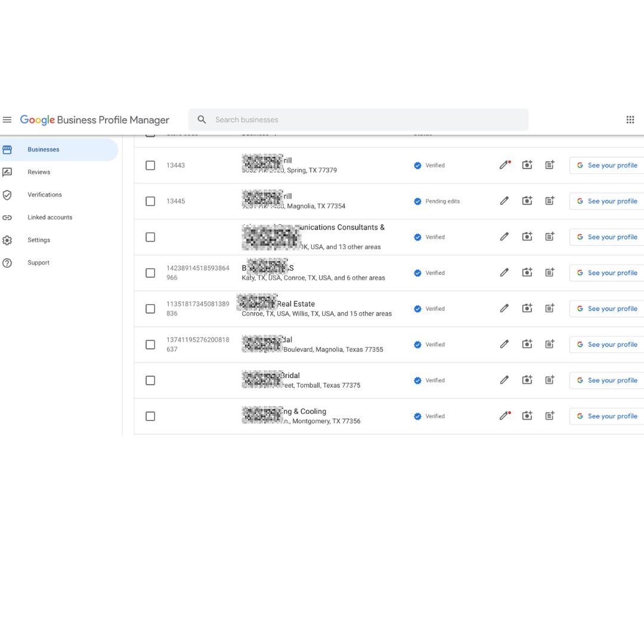Check the Montgomery Cooling row checkbox
The width and height of the screenshot is (644, 644).
[150, 416]
